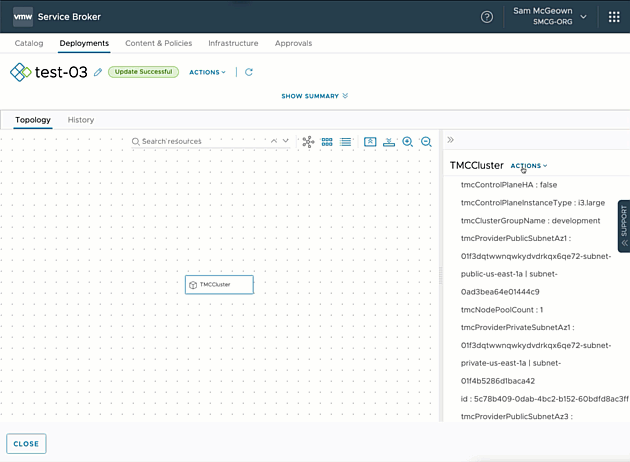Switch to the Catalog tab
Image resolution: width=630 pixels, height=462 pixels.
(29, 43)
